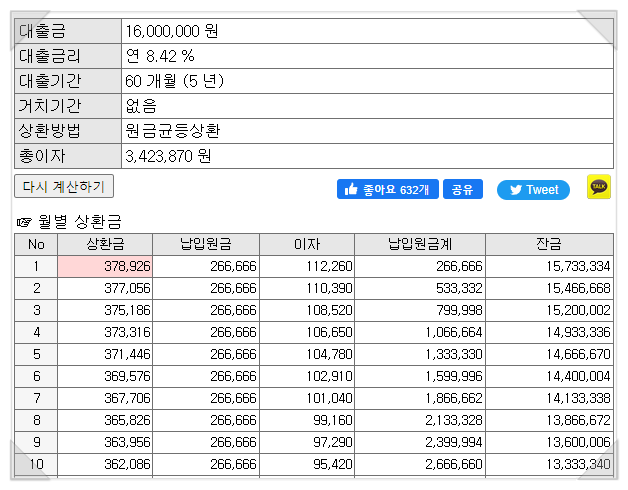This screenshot has height=490, width=628.
Task: Share via the KakaoTalk icon
Action: point(599,187)
